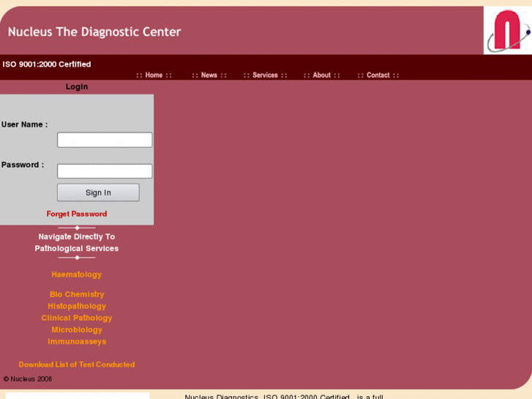The height and width of the screenshot is (399, 532).
Task: Click the Login heading
Action: pos(77,86)
